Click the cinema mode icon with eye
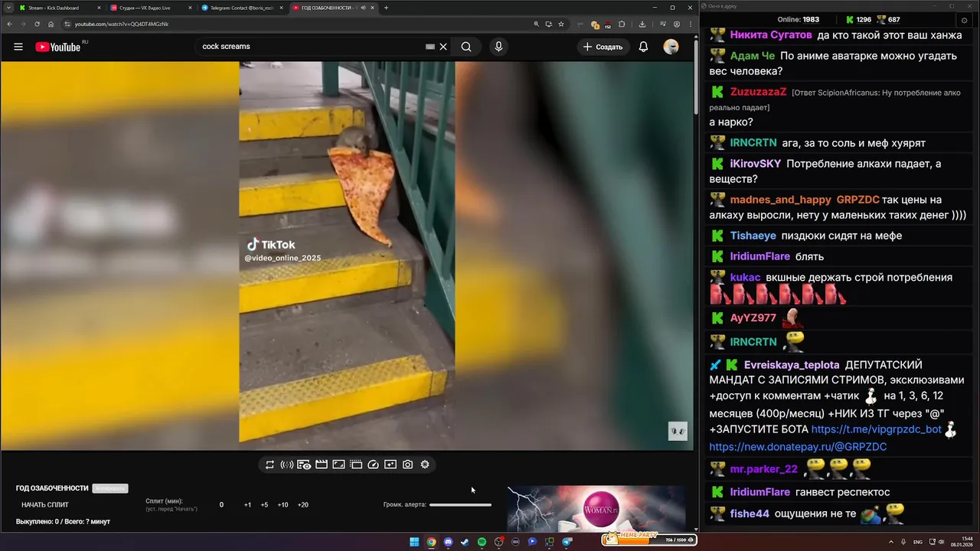 pyautogui.click(x=304, y=465)
